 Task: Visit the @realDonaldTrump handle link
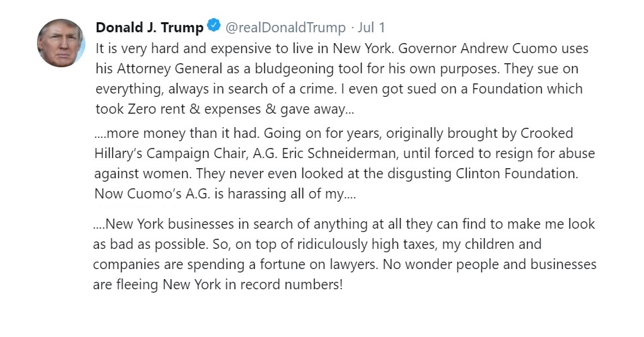click(286, 28)
